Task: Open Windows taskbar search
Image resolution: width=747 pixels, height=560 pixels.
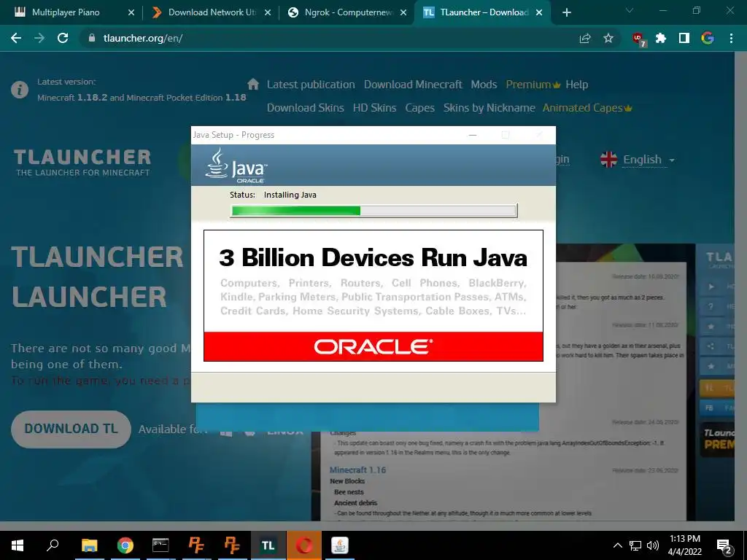Action: 53,545
